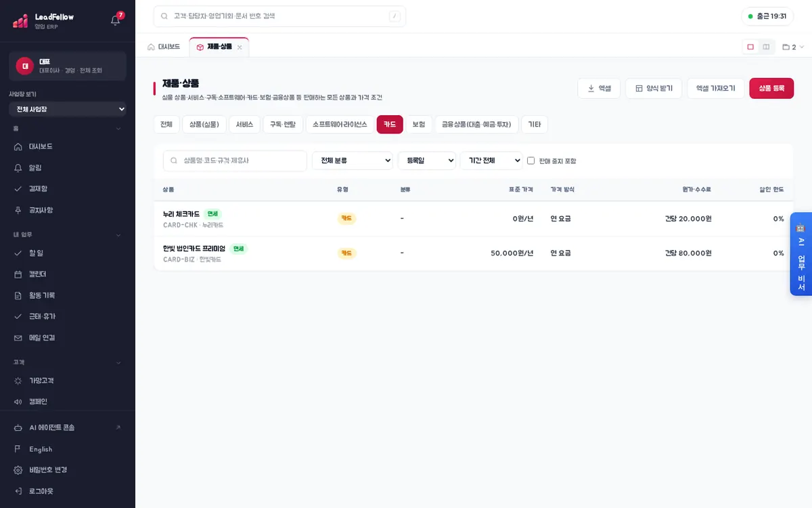Toggle 판매 중지 포함 checkbox

click(531, 161)
